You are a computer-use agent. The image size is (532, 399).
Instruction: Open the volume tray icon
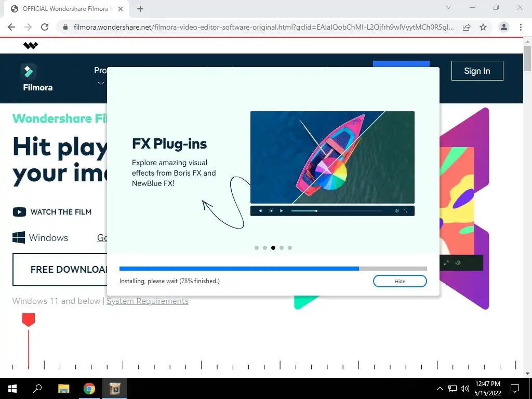[465, 389]
